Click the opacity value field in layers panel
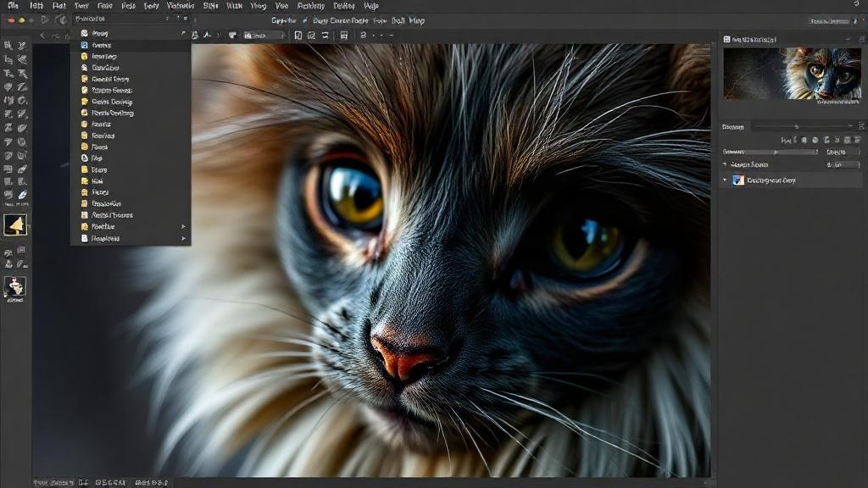Viewport: 868px width, 488px height. point(842,152)
